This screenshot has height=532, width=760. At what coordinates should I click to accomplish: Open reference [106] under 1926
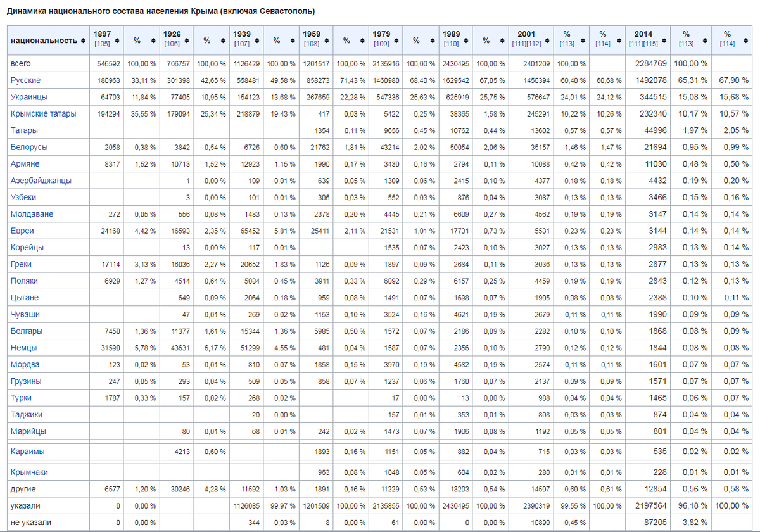pos(172,44)
